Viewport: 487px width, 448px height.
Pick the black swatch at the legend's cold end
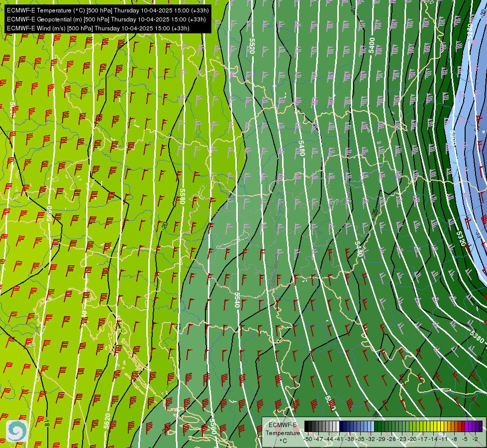(x=306, y=427)
